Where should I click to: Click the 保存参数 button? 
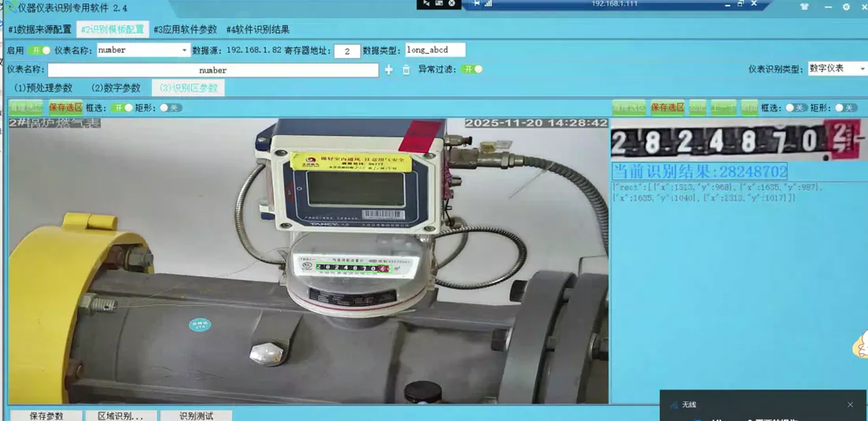point(47,415)
